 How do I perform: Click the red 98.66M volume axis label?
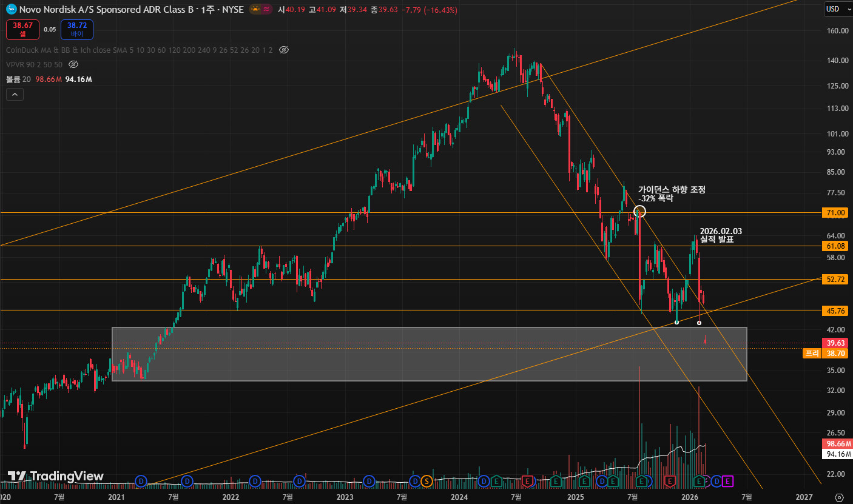pos(836,444)
